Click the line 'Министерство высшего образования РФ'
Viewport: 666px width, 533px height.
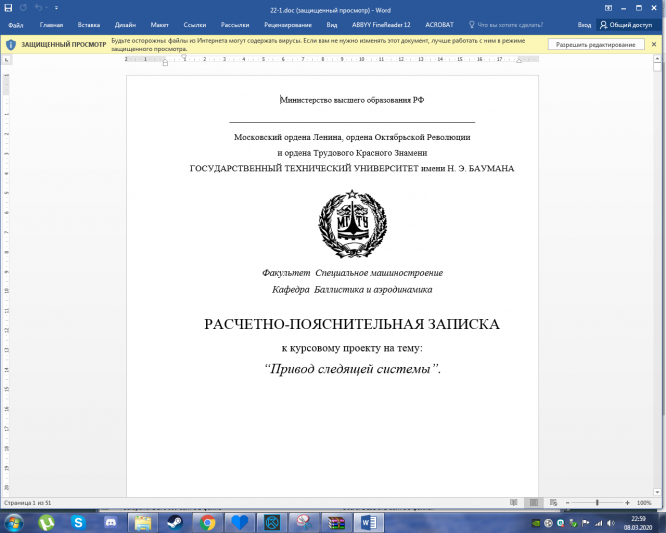(352, 100)
